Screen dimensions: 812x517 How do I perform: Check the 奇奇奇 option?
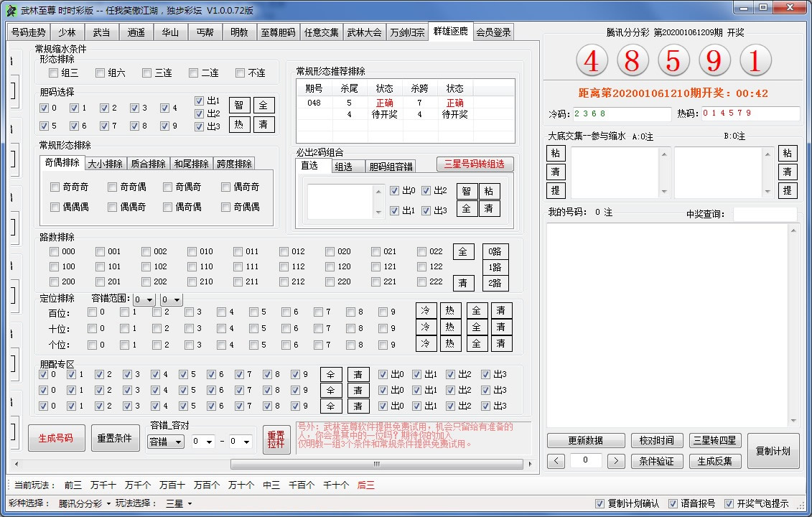point(55,187)
